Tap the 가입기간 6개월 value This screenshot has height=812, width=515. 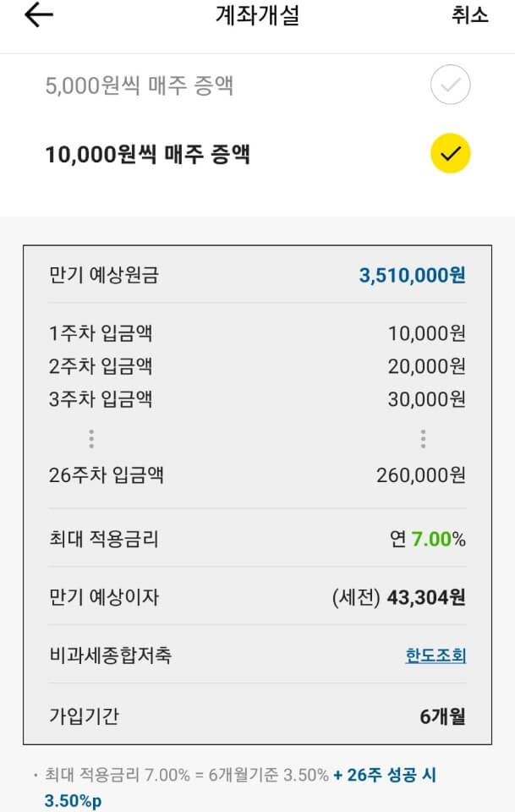(442, 716)
